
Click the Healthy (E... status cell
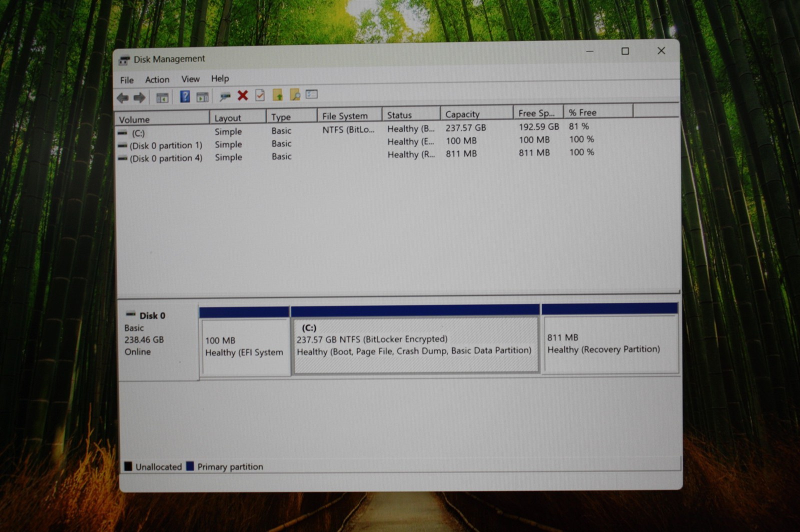coord(411,142)
